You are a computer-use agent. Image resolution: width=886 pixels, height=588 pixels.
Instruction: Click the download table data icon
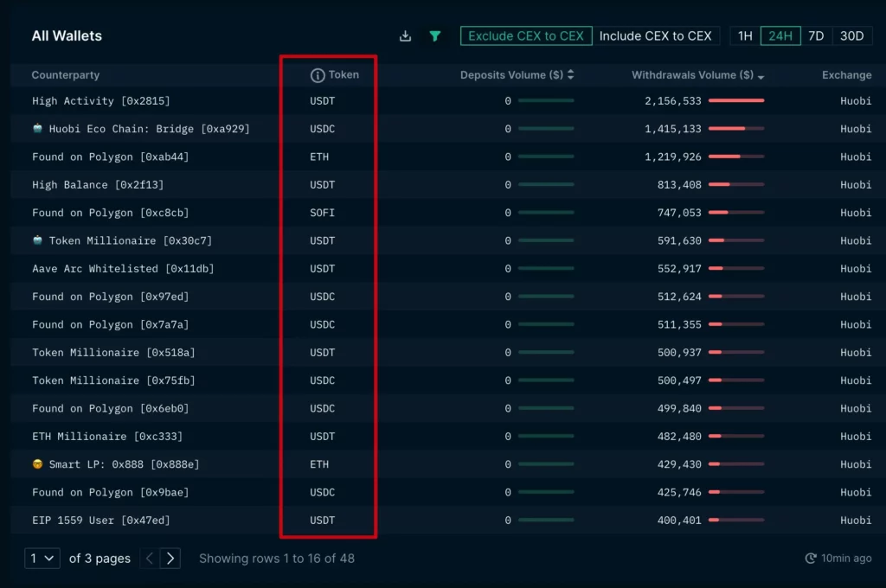pos(405,36)
